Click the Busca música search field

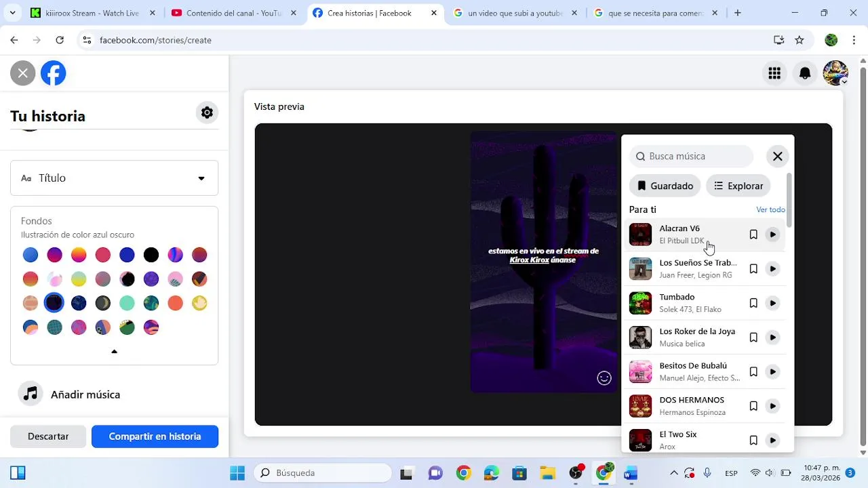pos(692,157)
